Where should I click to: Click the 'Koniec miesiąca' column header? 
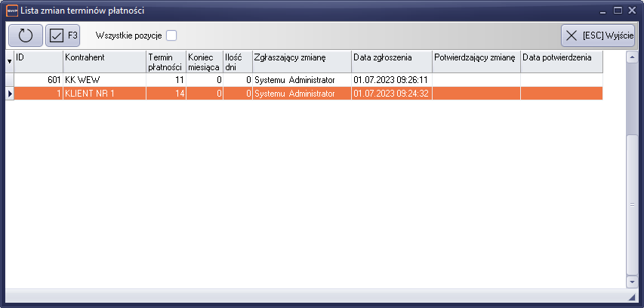tap(204, 61)
